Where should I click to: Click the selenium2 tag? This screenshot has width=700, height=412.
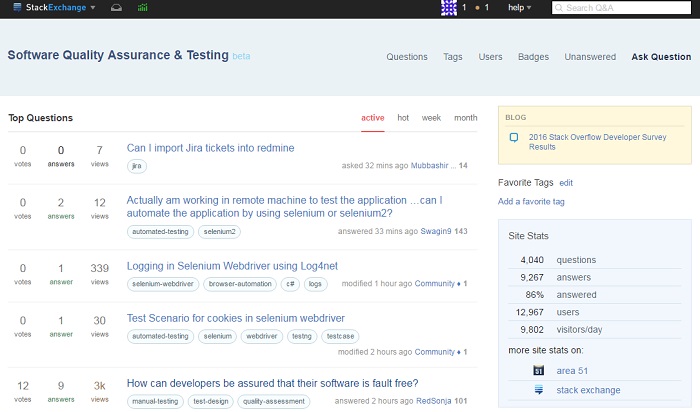tap(220, 231)
